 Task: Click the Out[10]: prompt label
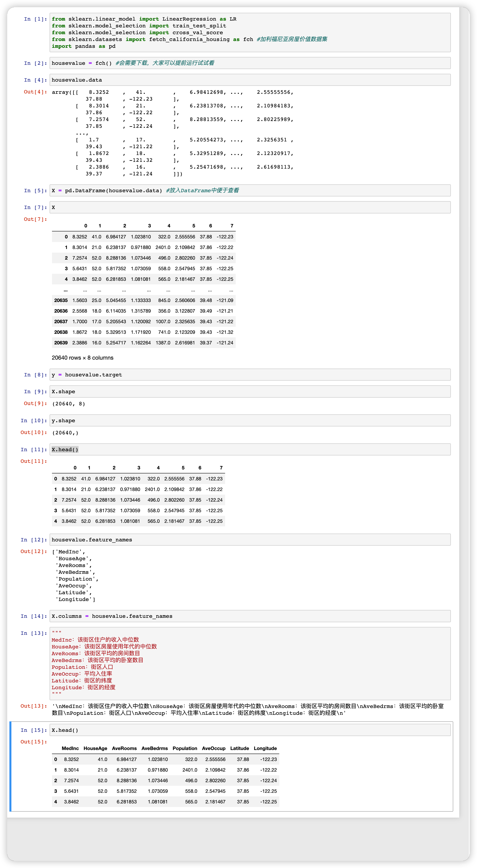point(34,432)
